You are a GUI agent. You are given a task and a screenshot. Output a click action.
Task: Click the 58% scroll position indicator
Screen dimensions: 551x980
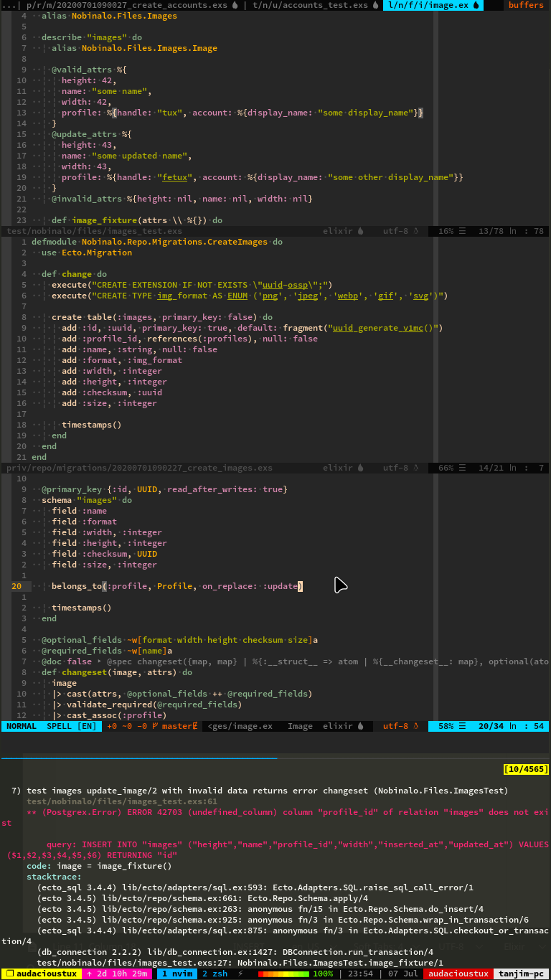click(x=446, y=726)
